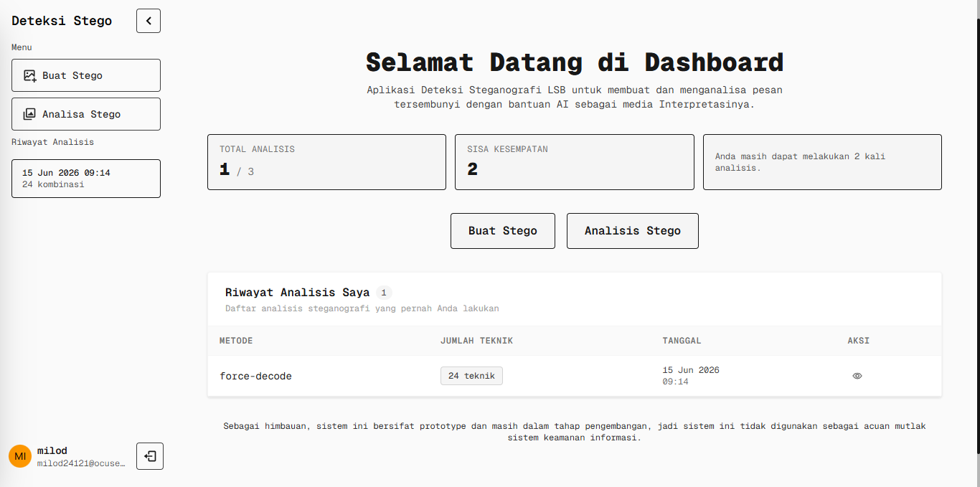This screenshot has height=487, width=980.
Task: Click the remaining analyses info card
Action: pos(822,162)
